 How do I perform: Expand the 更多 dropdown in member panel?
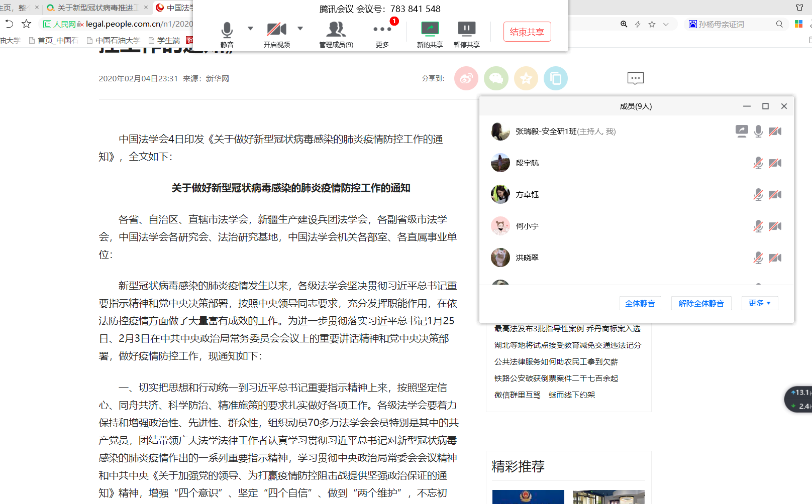coord(759,303)
